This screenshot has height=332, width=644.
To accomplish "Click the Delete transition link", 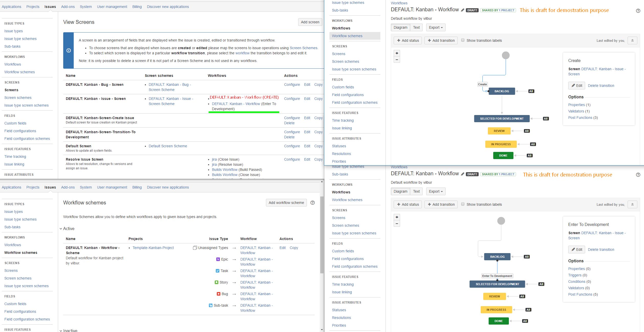I will [x=601, y=85].
